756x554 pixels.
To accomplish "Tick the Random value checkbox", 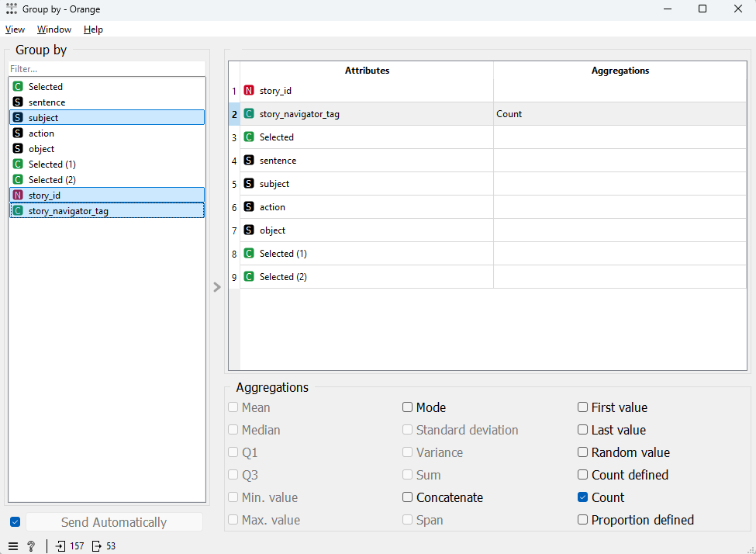I will pyautogui.click(x=582, y=452).
